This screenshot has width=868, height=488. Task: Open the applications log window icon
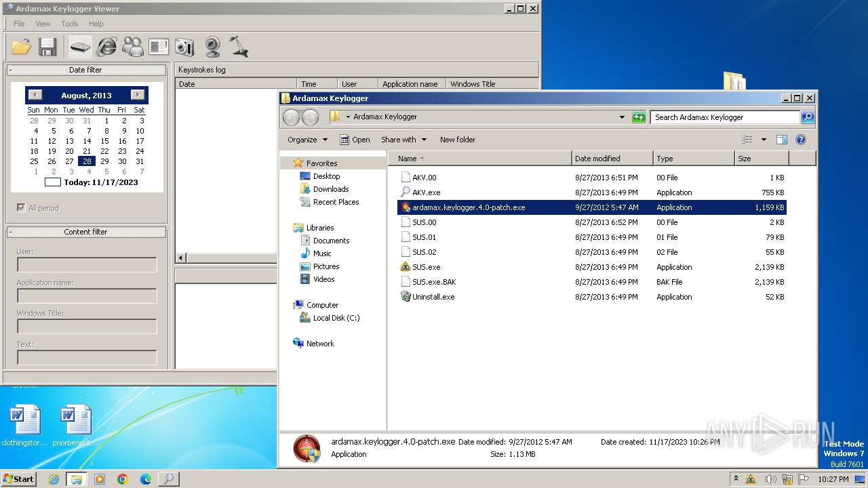[159, 47]
